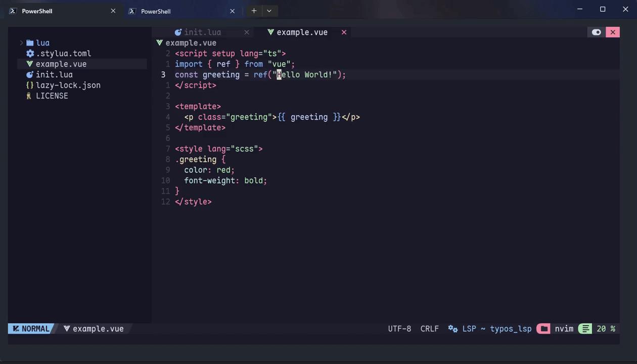Click the LSP gears icon in the statusline

tap(452, 329)
